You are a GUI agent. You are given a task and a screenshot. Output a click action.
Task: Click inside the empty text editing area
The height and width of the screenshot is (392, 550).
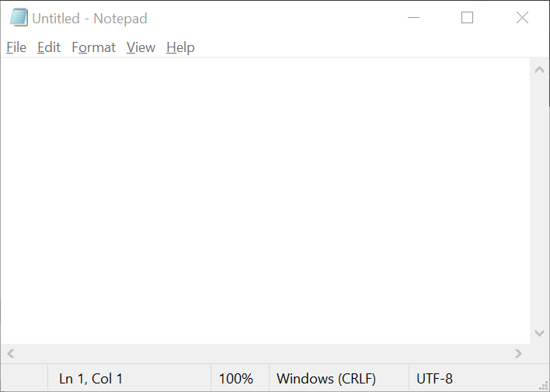(x=265, y=201)
